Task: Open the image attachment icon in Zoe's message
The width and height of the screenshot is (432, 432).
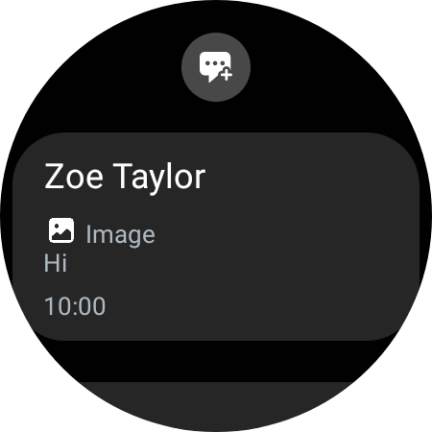Action: tap(61, 230)
